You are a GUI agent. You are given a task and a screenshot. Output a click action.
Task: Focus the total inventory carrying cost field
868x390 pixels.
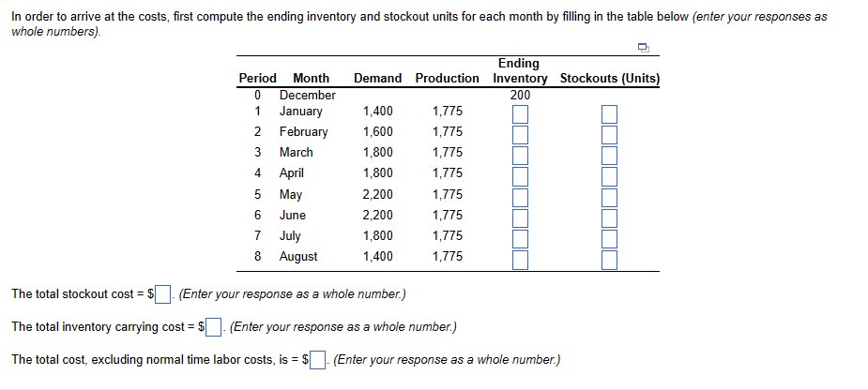coord(214,327)
